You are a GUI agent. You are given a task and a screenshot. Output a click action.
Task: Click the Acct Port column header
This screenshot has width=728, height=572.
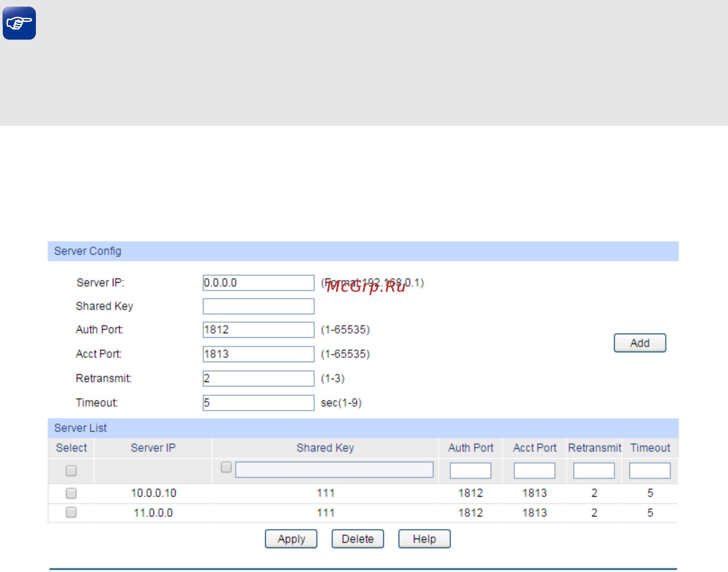tap(535, 448)
